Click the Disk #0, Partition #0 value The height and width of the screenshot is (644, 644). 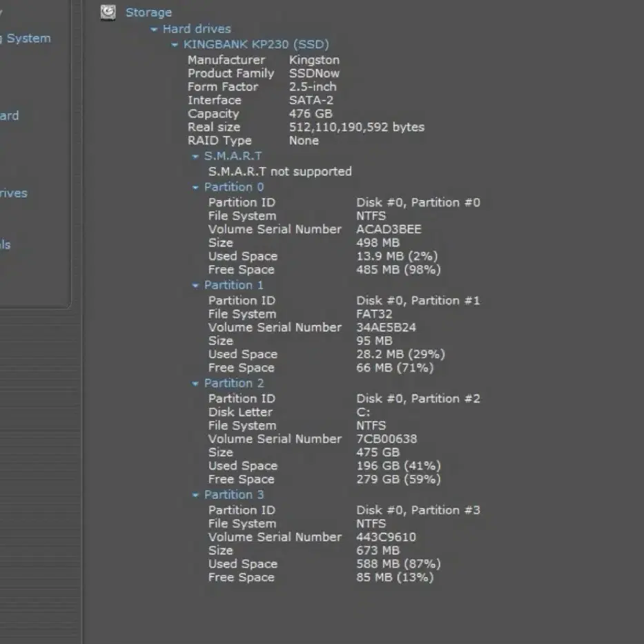pyautogui.click(x=418, y=202)
